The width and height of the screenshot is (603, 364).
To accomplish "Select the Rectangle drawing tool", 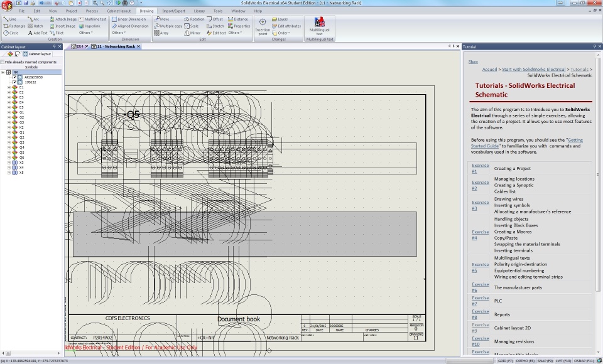I will pos(14,26).
